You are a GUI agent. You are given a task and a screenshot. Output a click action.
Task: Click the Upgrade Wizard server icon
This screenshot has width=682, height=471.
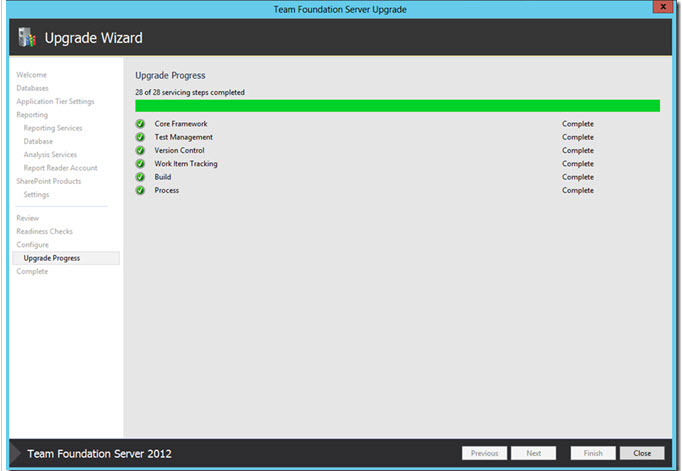point(27,37)
